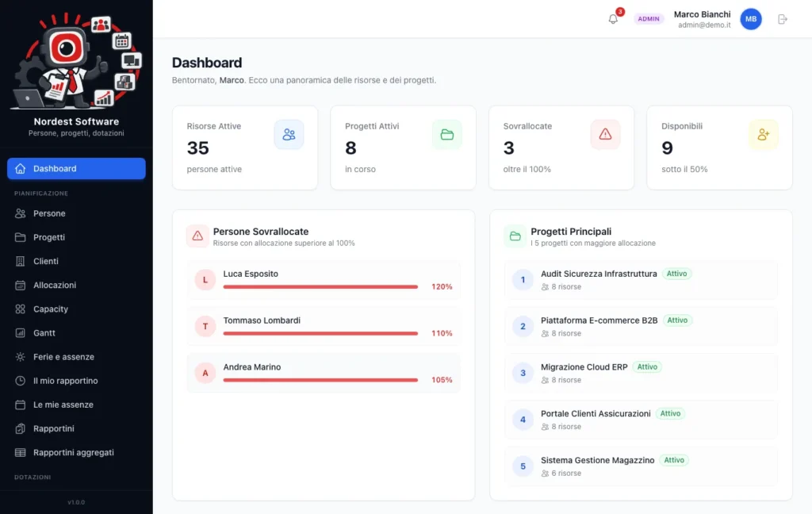Open Portale Clienti Assicurazioni project

tap(641, 420)
